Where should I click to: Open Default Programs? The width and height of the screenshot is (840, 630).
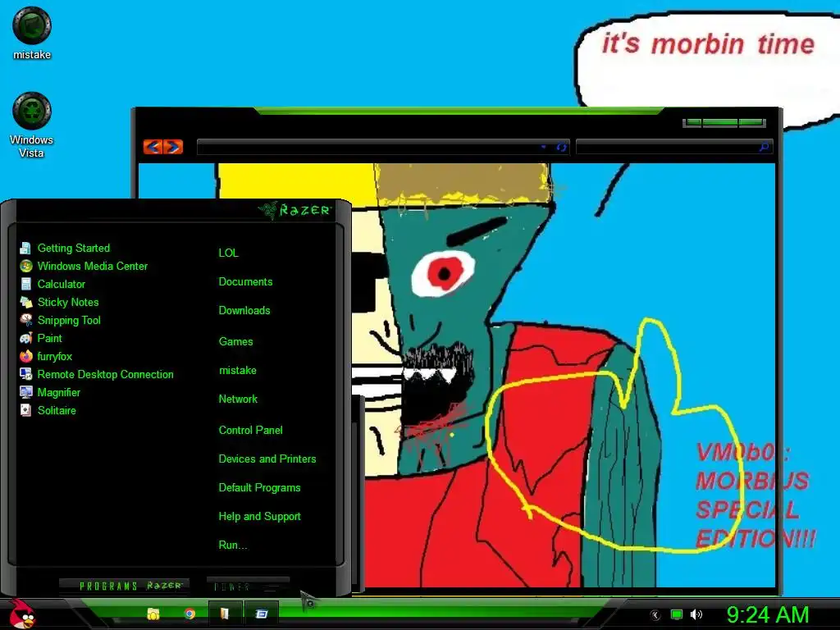pos(259,488)
